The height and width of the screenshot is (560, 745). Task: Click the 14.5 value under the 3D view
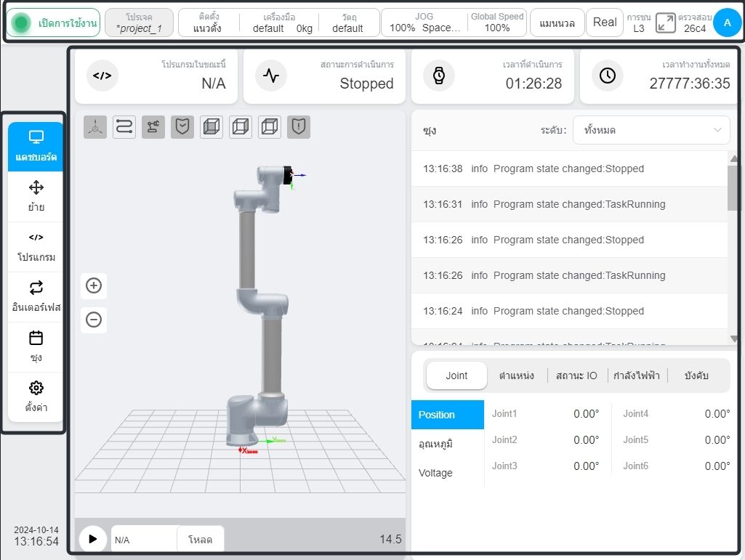pos(390,539)
